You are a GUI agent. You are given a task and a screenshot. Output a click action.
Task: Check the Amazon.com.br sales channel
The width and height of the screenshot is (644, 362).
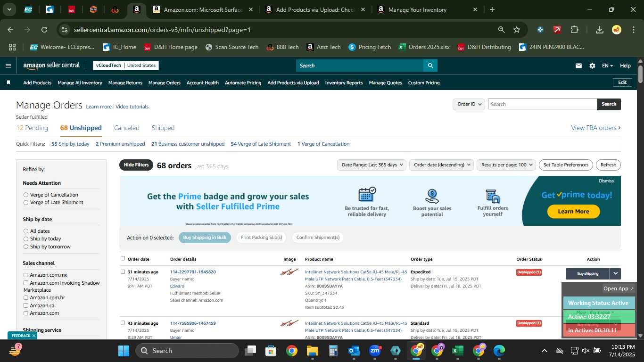26,297
